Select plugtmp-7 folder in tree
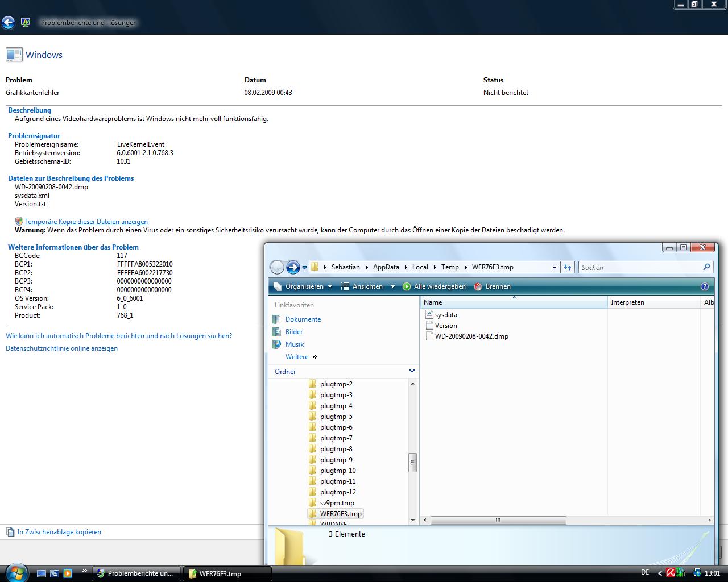Image resolution: width=728 pixels, height=582 pixels. [x=336, y=438]
